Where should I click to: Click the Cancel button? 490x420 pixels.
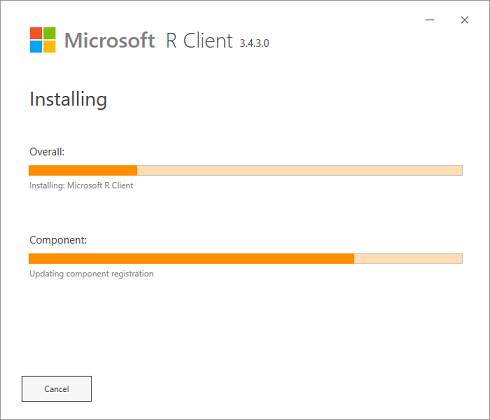57,389
